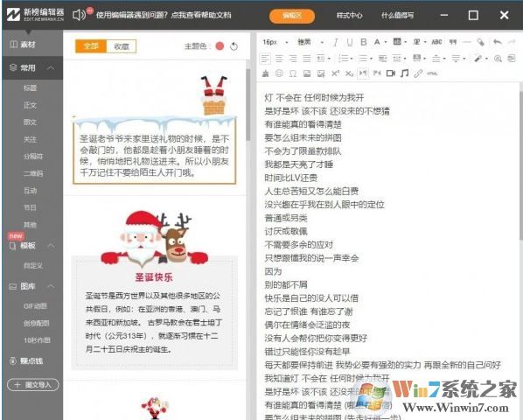This screenshot has height=420, width=523.
Task: Collapse the 模板 section
Action: [51, 246]
